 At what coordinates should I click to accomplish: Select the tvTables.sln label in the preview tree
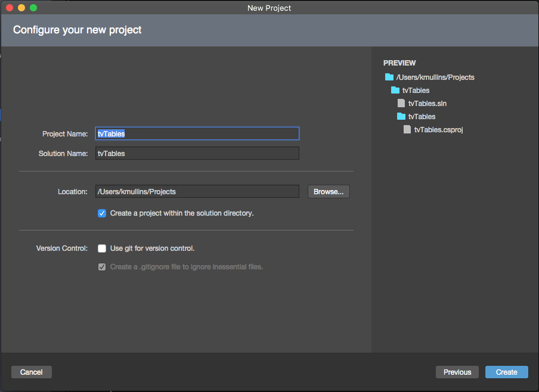point(428,104)
